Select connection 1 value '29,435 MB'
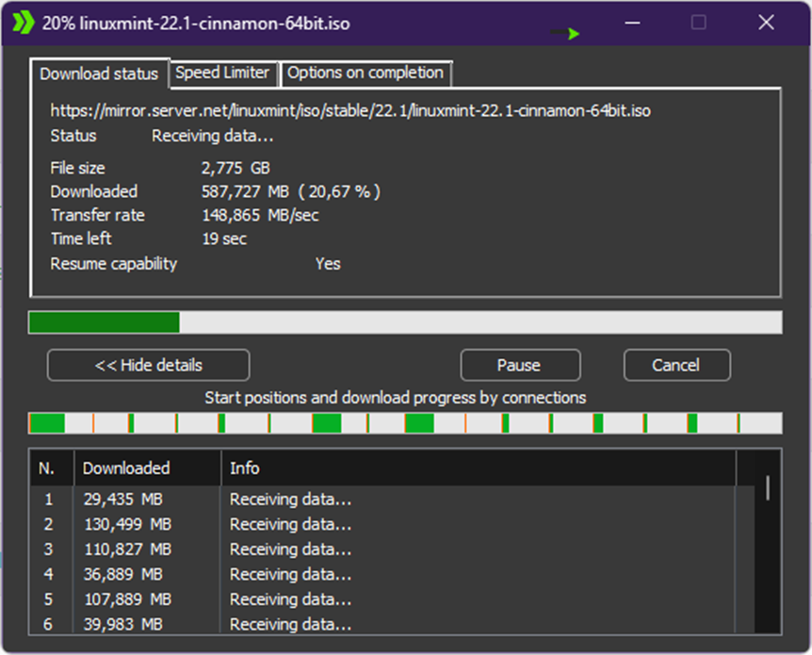The width and height of the screenshot is (812, 655). pyautogui.click(x=123, y=499)
